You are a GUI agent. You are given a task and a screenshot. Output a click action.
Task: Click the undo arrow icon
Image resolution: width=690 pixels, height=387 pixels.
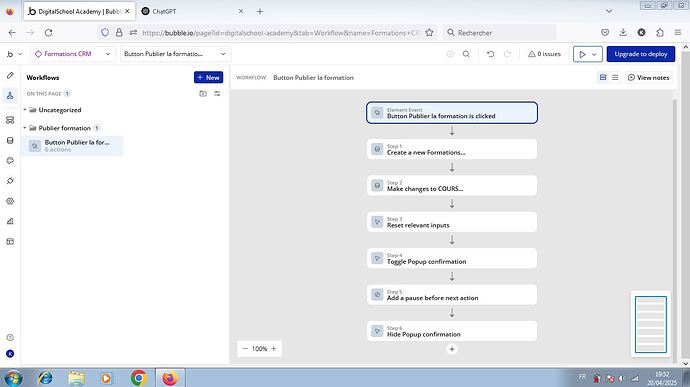point(490,54)
